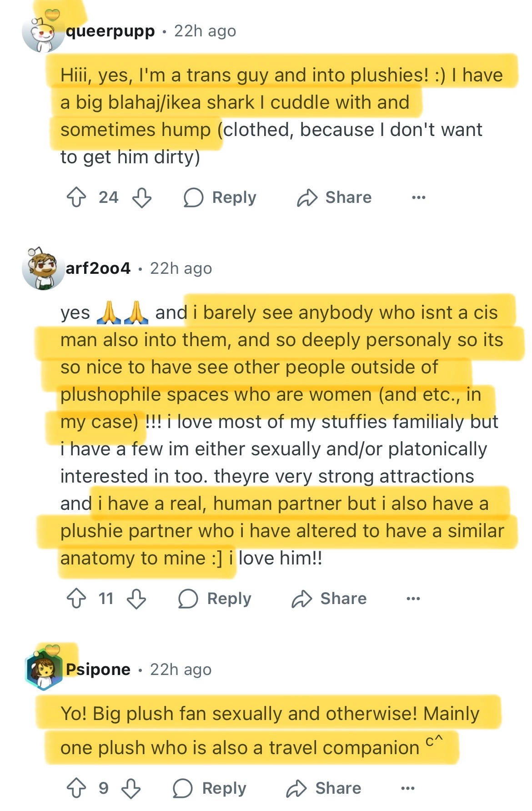
Task: Open more options for queerpupp's comment
Action: 418,197
